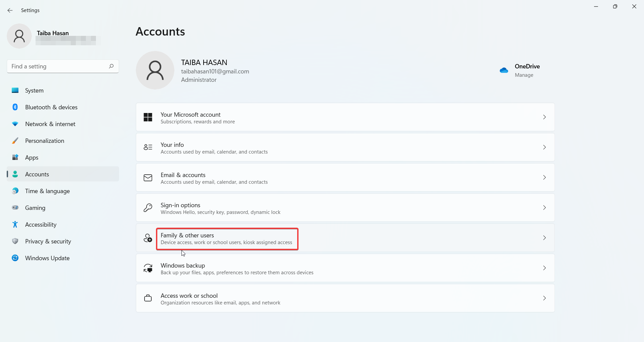Expand Your Microsoft account chevron
644x342 pixels.
pos(544,117)
